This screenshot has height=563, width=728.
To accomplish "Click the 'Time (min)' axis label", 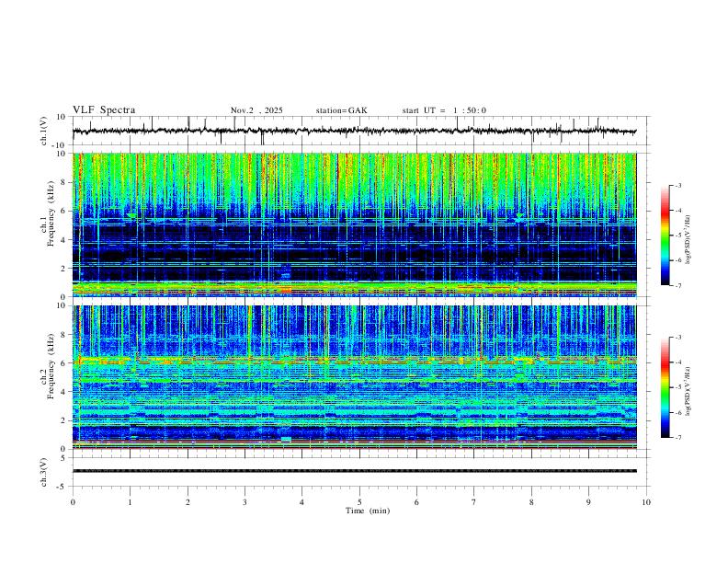I will [x=368, y=511].
